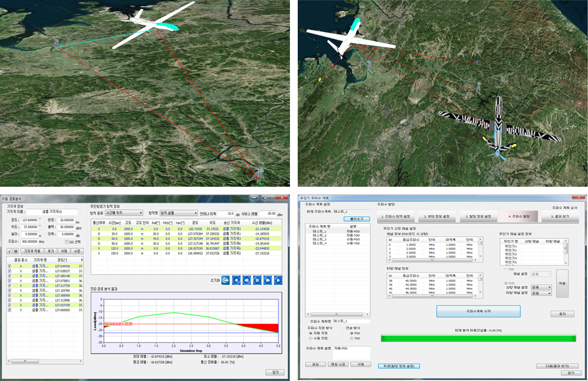Enable the GIS 선택 checkbox
588x381 pixels.
tap(67, 242)
